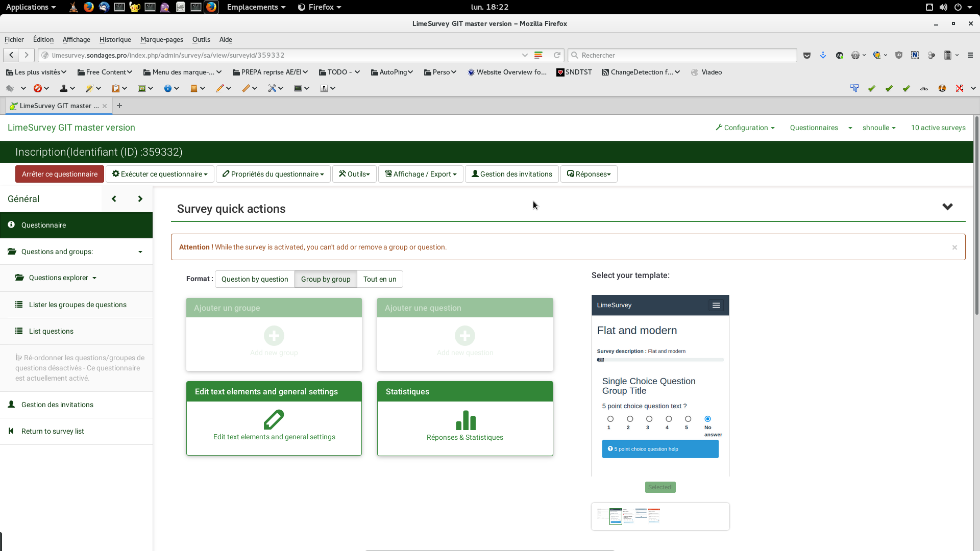Image resolution: width=980 pixels, height=551 pixels.
Task: Collapse sidebar with the left arrow
Action: (x=114, y=199)
